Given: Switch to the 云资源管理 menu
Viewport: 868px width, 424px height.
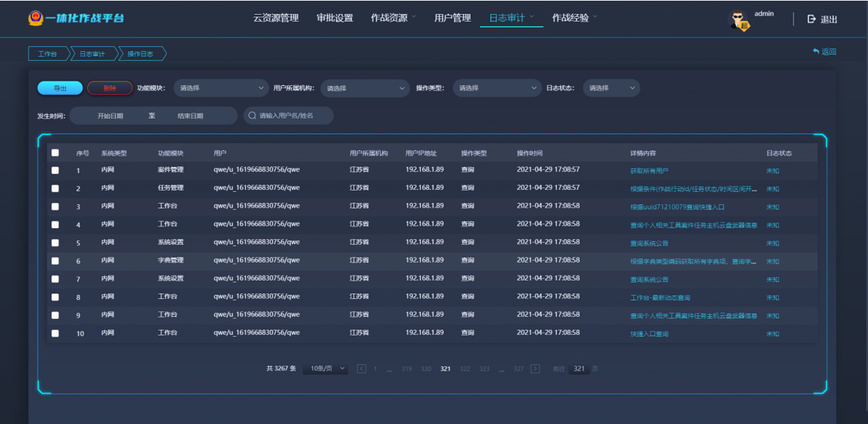Looking at the screenshot, I should [x=276, y=18].
